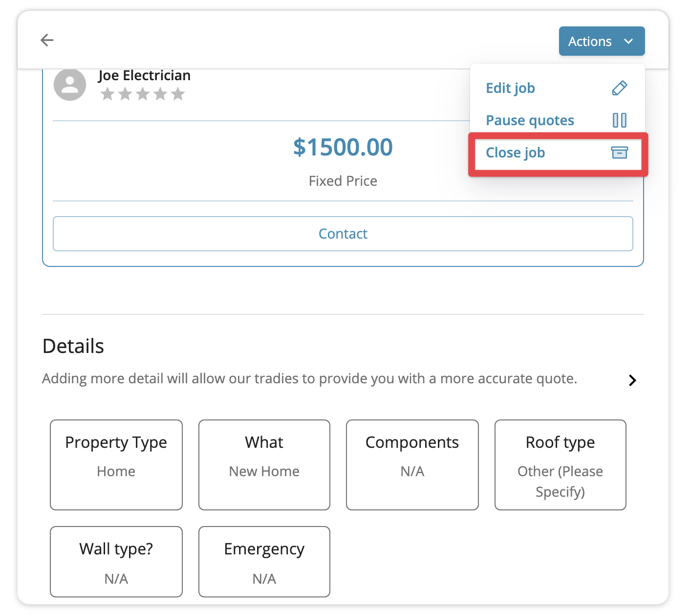Click the pause icon beside Pause quotes
The image size is (690, 616).
pyautogui.click(x=619, y=120)
